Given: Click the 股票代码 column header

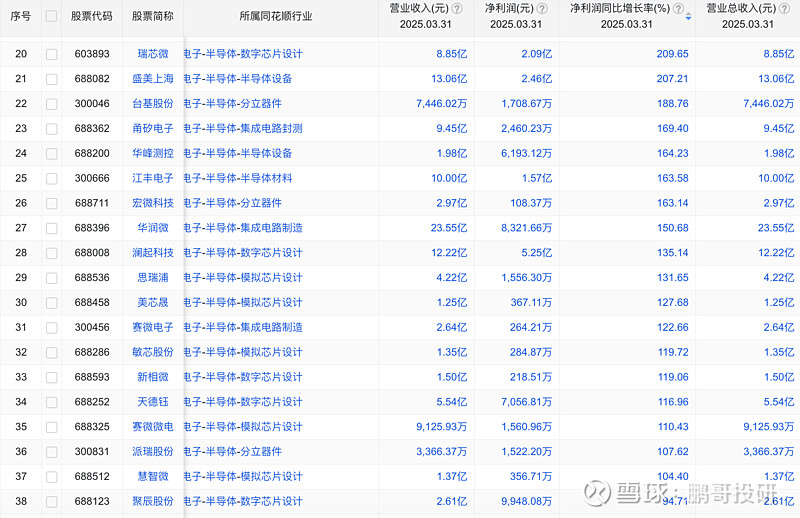Looking at the screenshot, I should (91, 16).
